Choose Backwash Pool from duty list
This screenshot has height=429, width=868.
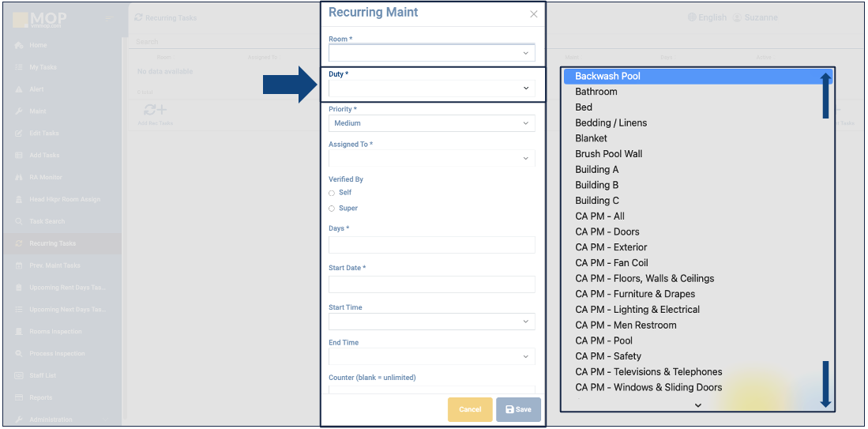pos(607,77)
